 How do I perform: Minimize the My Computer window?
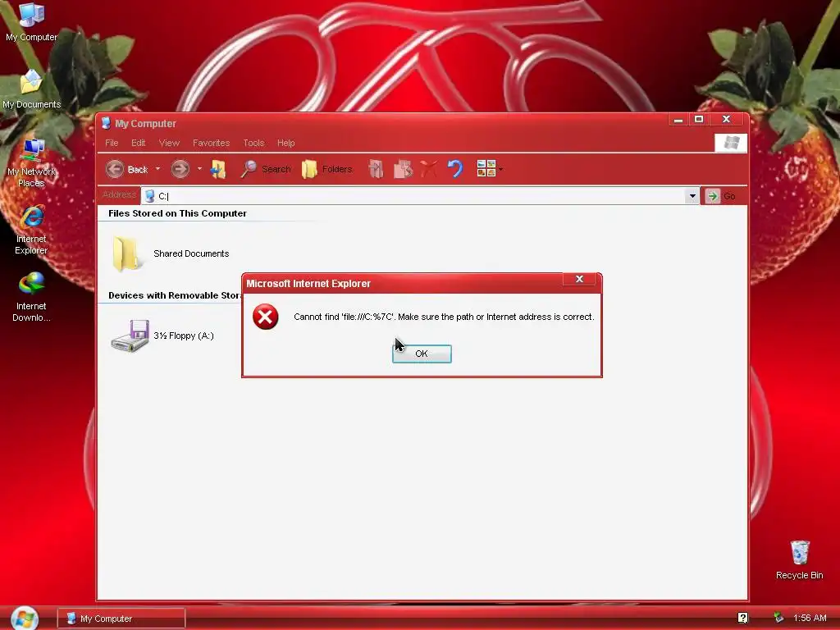click(678, 120)
